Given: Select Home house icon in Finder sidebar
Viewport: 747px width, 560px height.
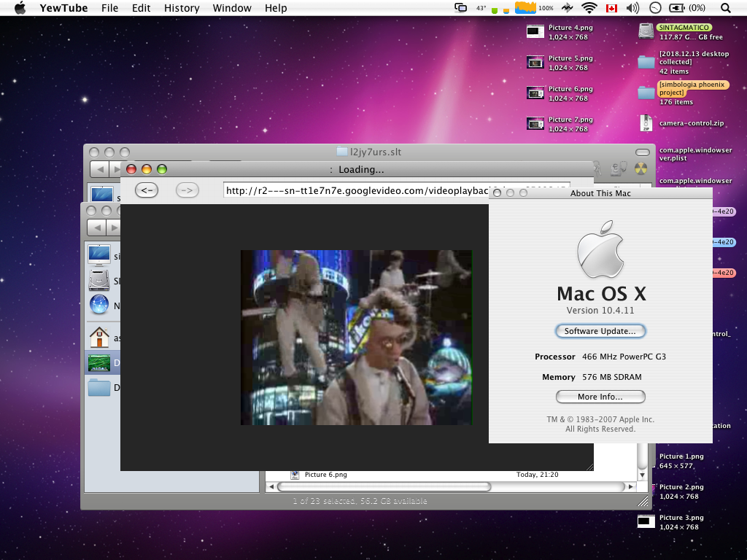Looking at the screenshot, I should pos(99,338).
